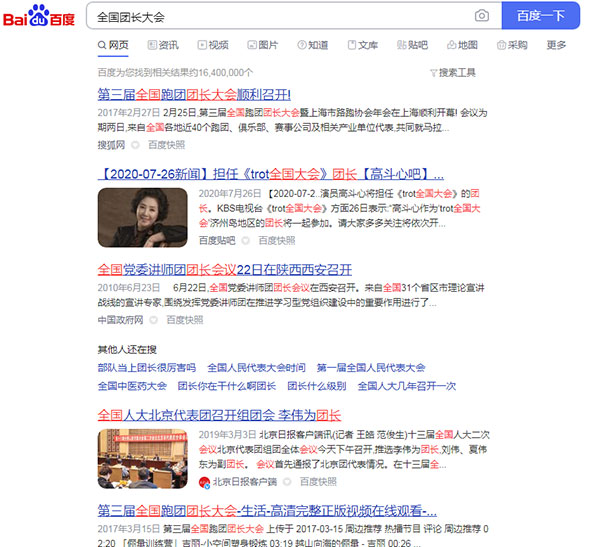Open 百度快照 for the 搜狐网 result
Image resolution: width=600 pixels, height=547 pixels.
tap(166, 145)
